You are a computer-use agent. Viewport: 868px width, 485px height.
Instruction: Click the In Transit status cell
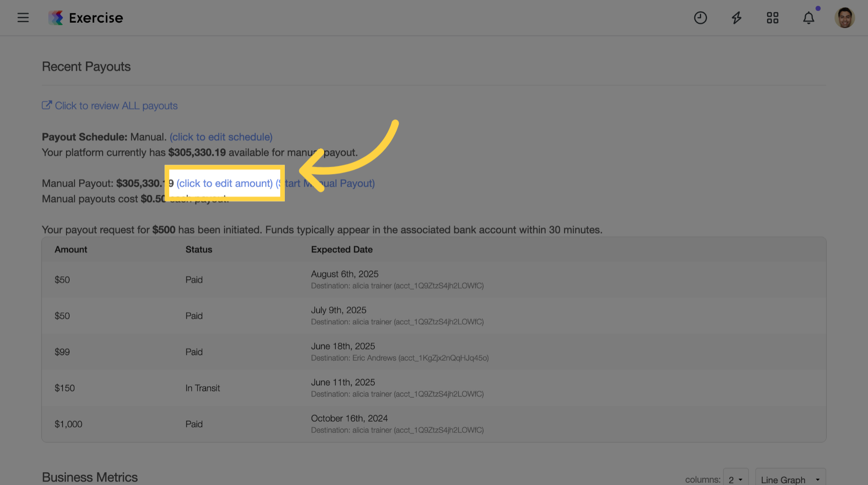(x=203, y=388)
